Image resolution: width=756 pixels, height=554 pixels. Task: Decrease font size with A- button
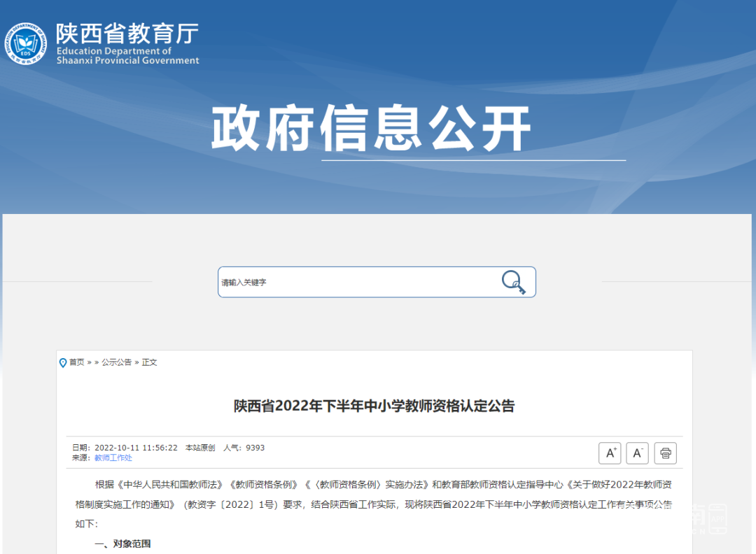tap(637, 453)
